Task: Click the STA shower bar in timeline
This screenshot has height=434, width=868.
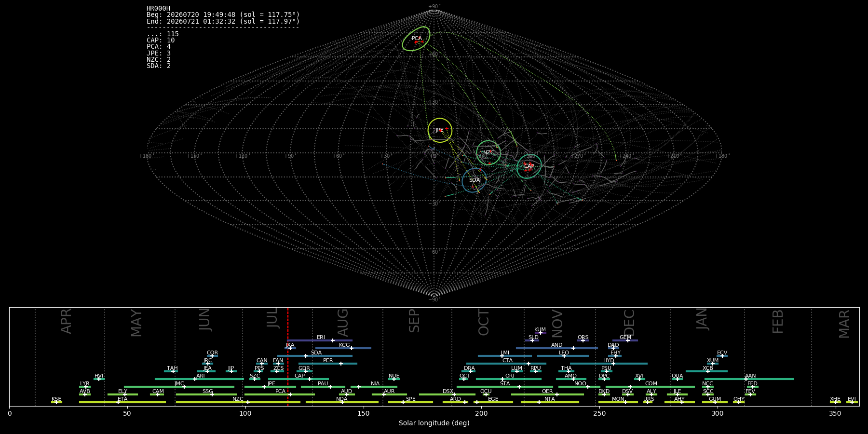Action: click(505, 387)
